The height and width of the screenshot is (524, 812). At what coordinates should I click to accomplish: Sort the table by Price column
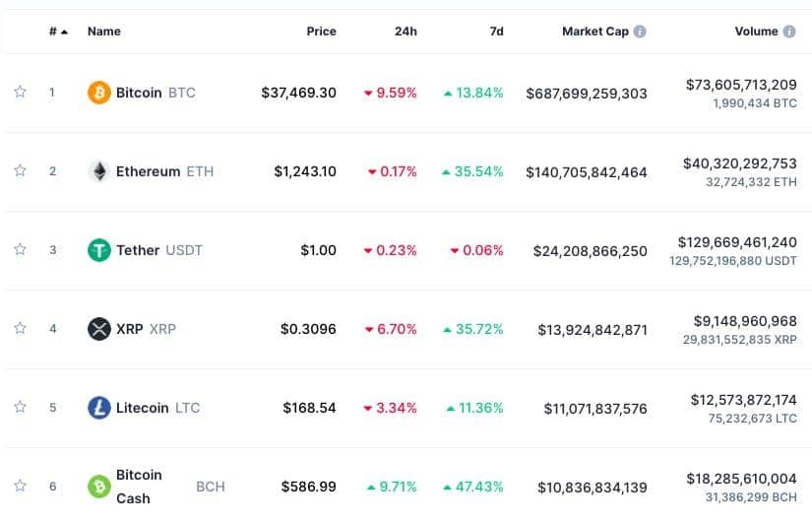point(321,32)
